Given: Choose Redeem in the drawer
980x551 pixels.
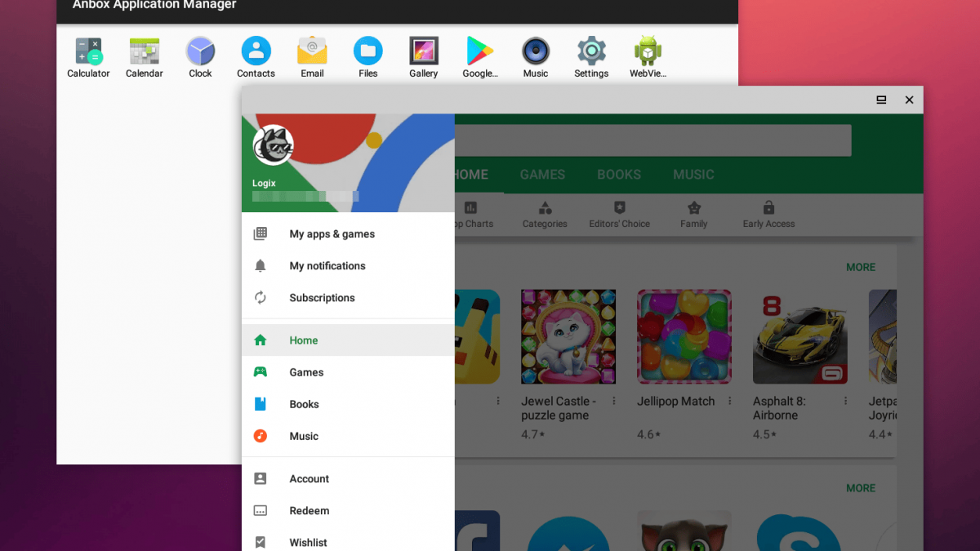Looking at the screenshot, I should pos(348,511).
